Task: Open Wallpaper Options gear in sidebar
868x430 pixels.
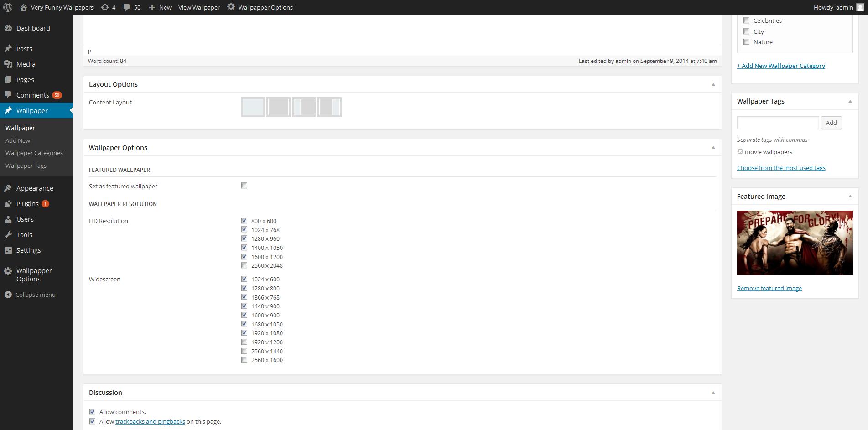Action: point(8,271)
